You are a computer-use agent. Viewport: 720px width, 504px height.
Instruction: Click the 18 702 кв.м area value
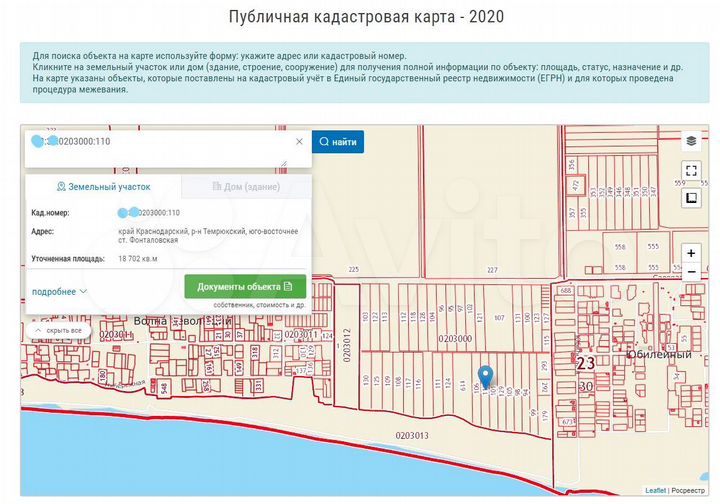[x=138, y=259]
